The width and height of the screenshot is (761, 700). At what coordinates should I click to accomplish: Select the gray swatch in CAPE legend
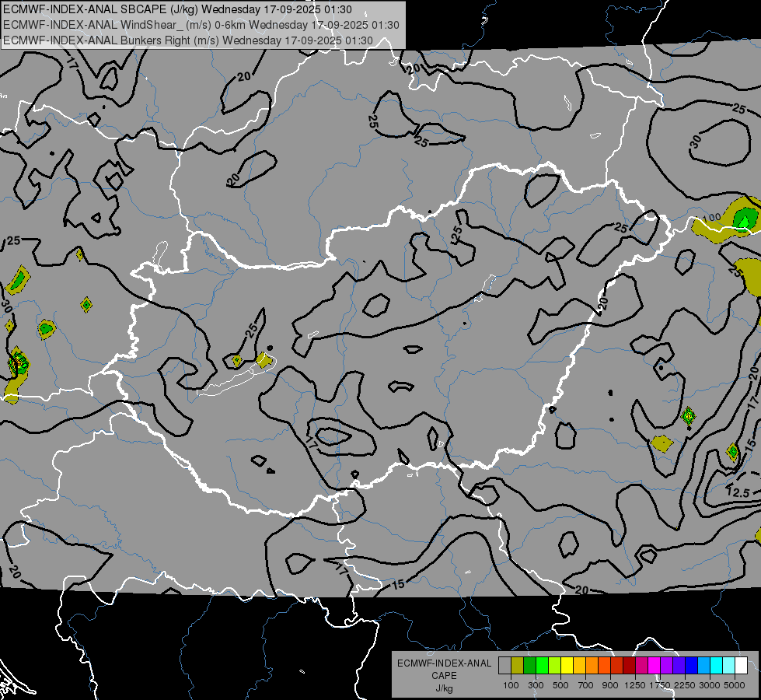click(x=505, y=666)
